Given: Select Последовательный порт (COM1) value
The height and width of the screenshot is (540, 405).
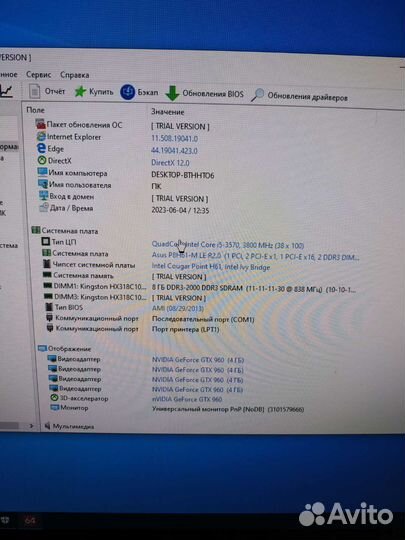Looking at the screenshot, I should click(x=203, y=319).
